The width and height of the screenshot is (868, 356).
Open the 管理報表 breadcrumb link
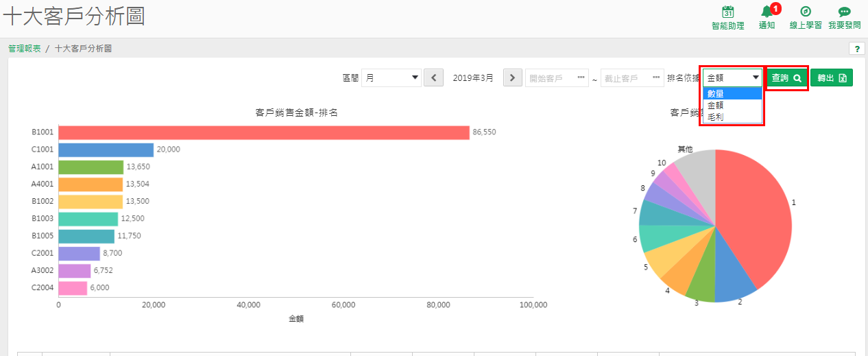pyautogui.click(x=24, y=49)
